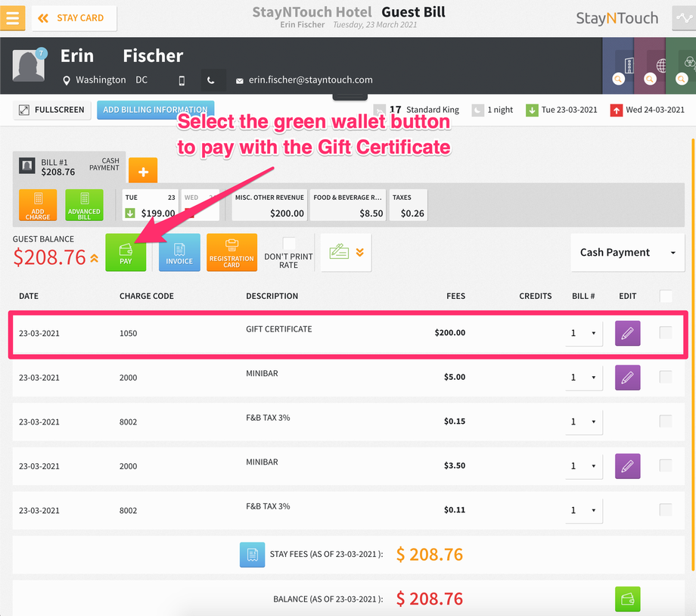This screenshot has width=696, height=616.
Task: Click the Washington city text
Action: point(101,80)
